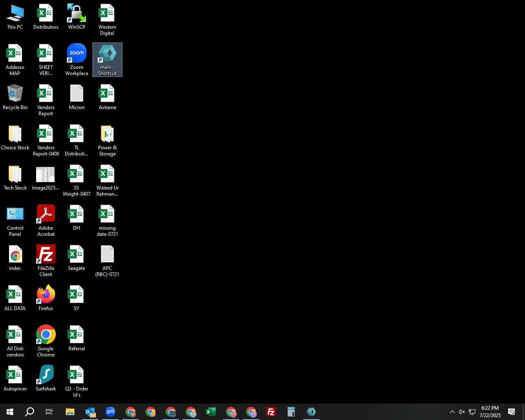
Task: Select the Micron text file
Action: [77, 98]
